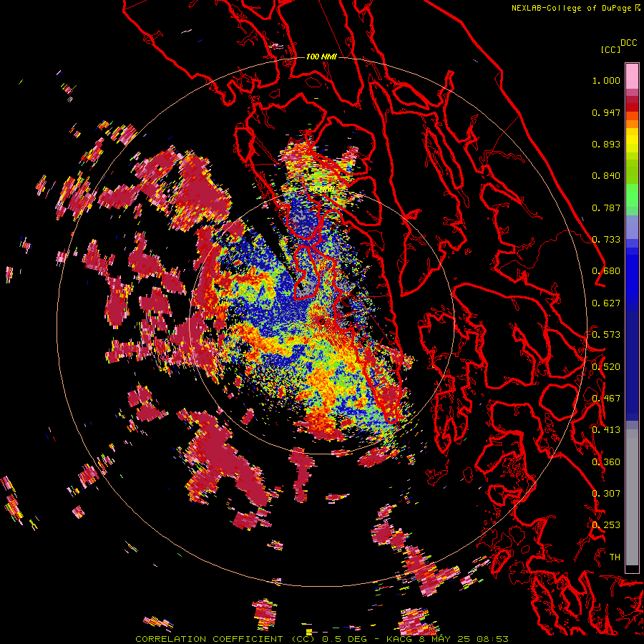
Task: Click the 0.893 scale value
Action: point(606,144)
